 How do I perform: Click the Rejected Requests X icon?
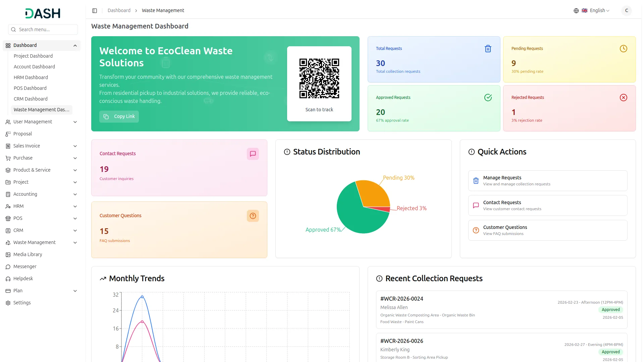(x=624, y=98)
